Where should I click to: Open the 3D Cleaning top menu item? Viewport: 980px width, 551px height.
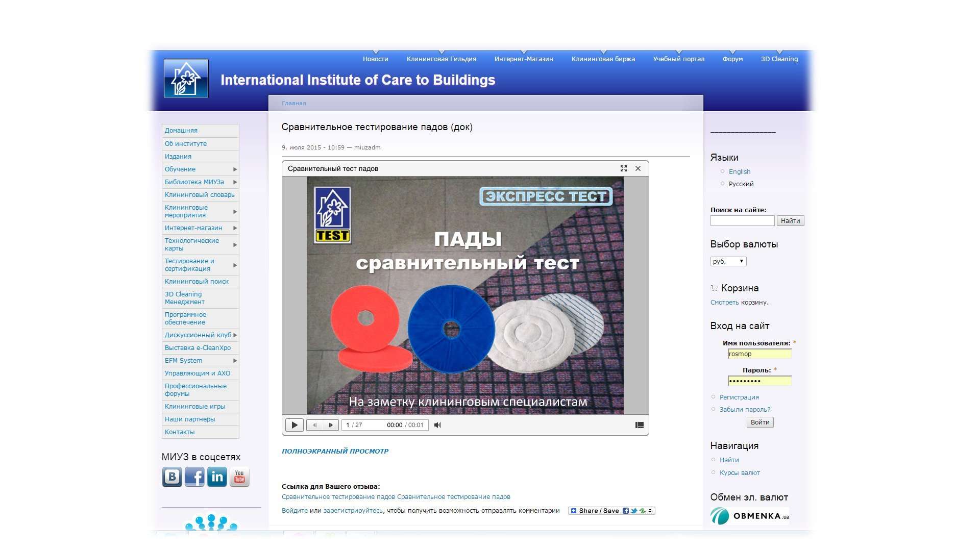click(x=779, y=59)
